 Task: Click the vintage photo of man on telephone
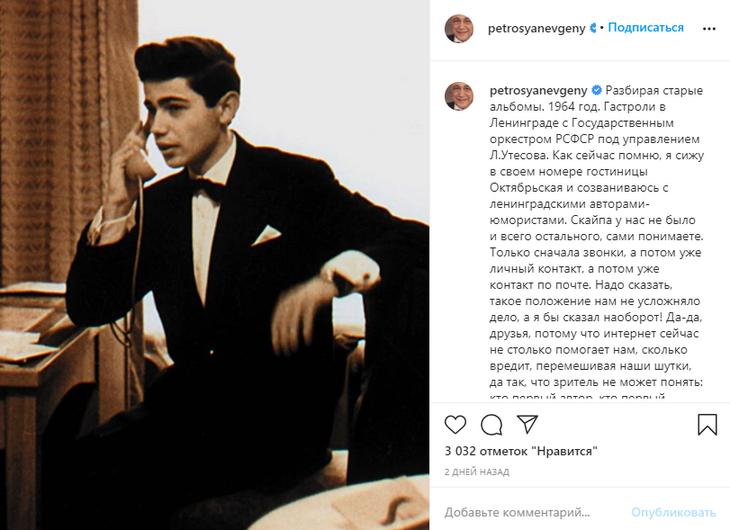click(x=215, y=265)
